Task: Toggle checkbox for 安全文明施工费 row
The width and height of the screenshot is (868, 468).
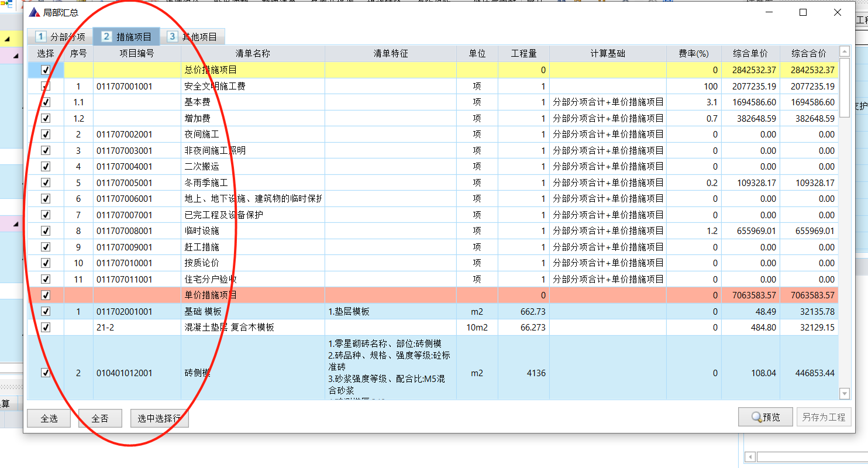Action: [46, 86]
